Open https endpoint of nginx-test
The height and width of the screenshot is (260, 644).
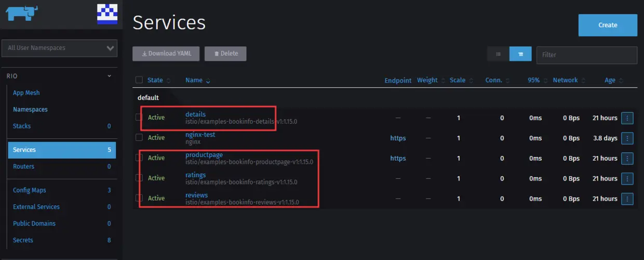[x=398, y=138]
